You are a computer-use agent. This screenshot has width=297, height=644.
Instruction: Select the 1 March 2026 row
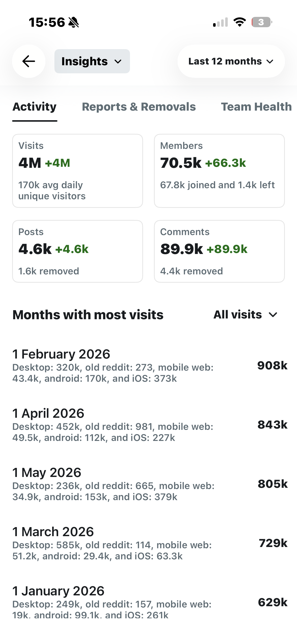pyautogui.click(x=150, y=543)
